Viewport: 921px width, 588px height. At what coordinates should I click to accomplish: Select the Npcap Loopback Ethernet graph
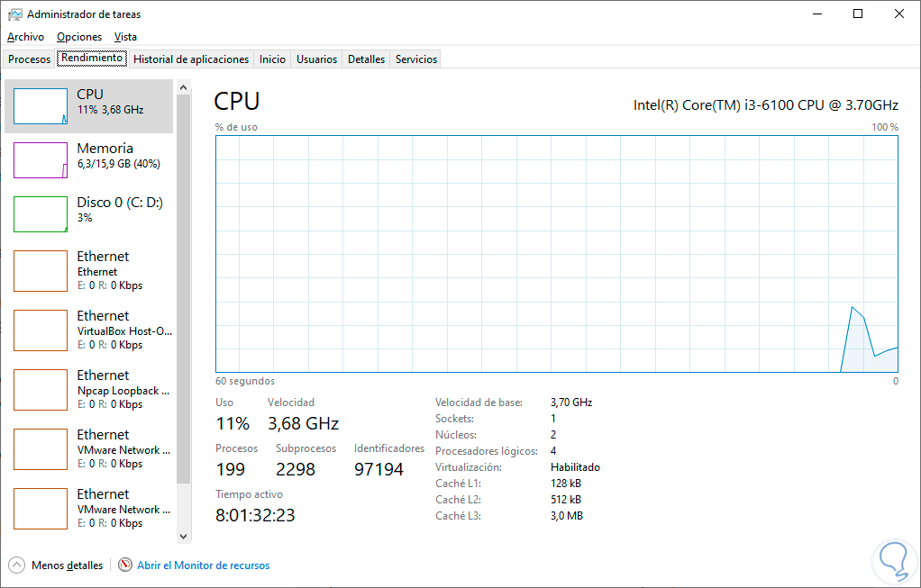(x=41, y=389)
